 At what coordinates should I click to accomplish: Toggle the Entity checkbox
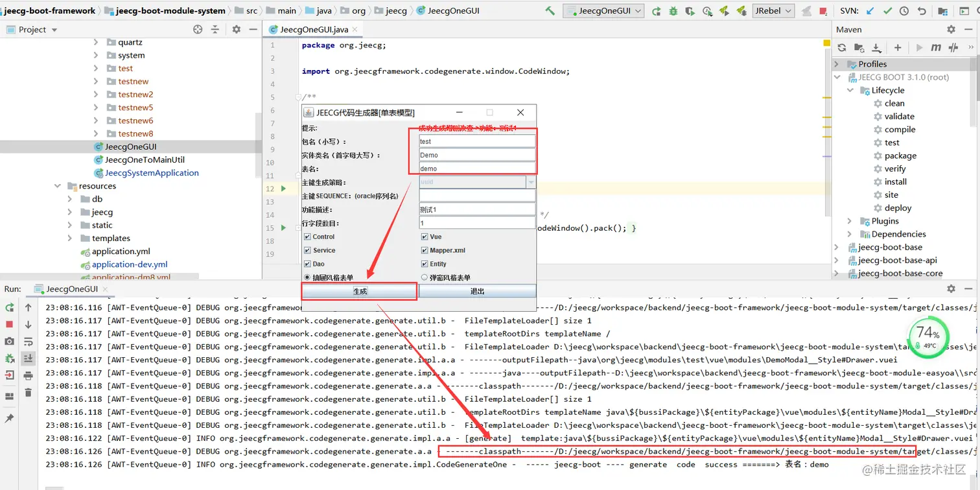(x=425, y=264)
